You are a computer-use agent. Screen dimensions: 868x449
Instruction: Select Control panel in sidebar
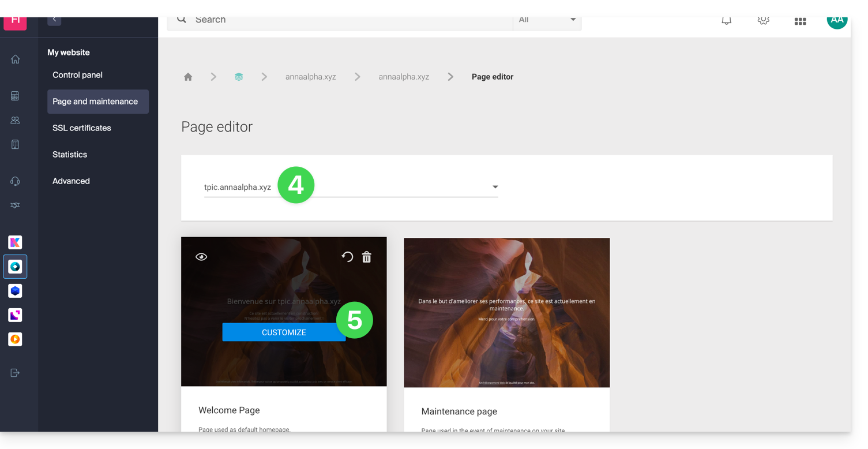pyautogui.click(x=77, y=75)
